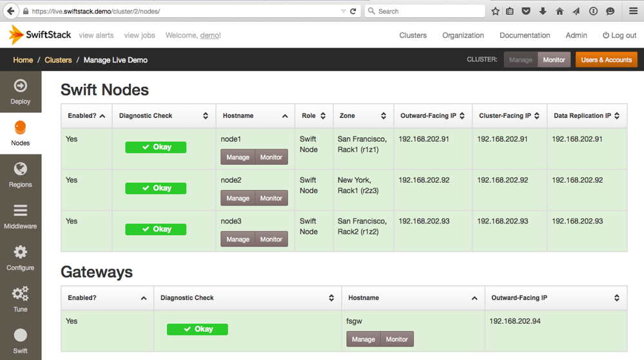Switch cluster view to Monitor

pyautogui.click(x=554, y=59)
